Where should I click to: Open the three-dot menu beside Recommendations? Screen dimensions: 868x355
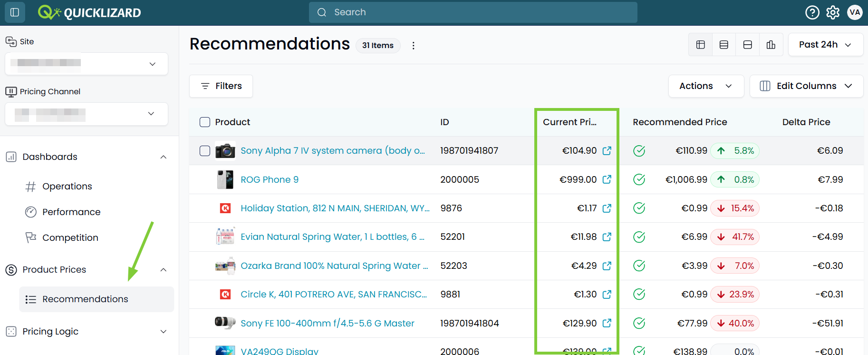pyautogui.click(x=413, y=45)
